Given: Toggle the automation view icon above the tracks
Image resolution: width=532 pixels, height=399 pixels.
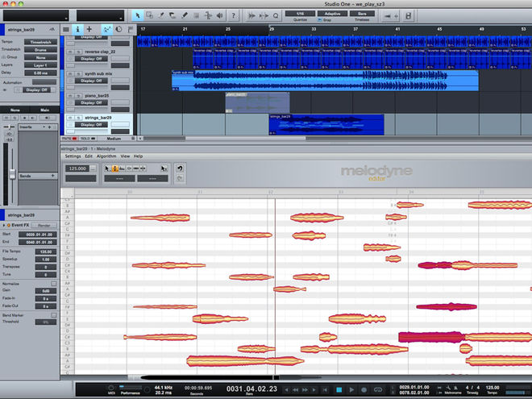Looking at the screenshot, I should [x=106, y=30].
